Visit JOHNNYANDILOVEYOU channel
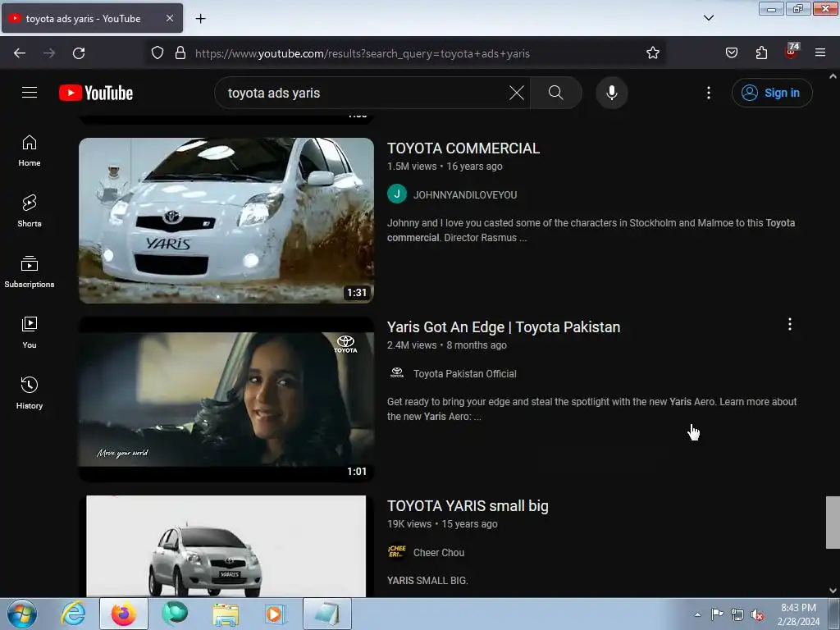 (465, 195)
